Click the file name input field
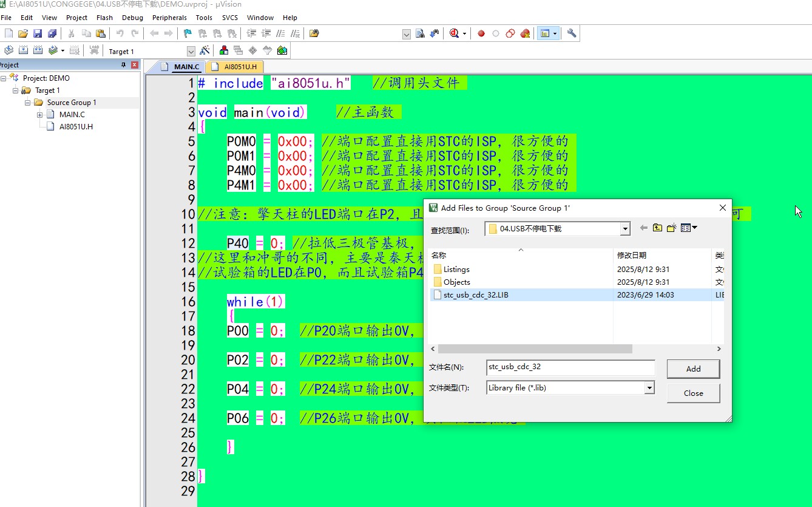 570,367
